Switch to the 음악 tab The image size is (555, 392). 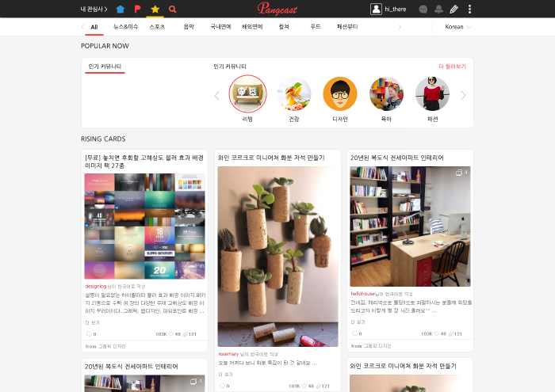(x=189, y=27)
